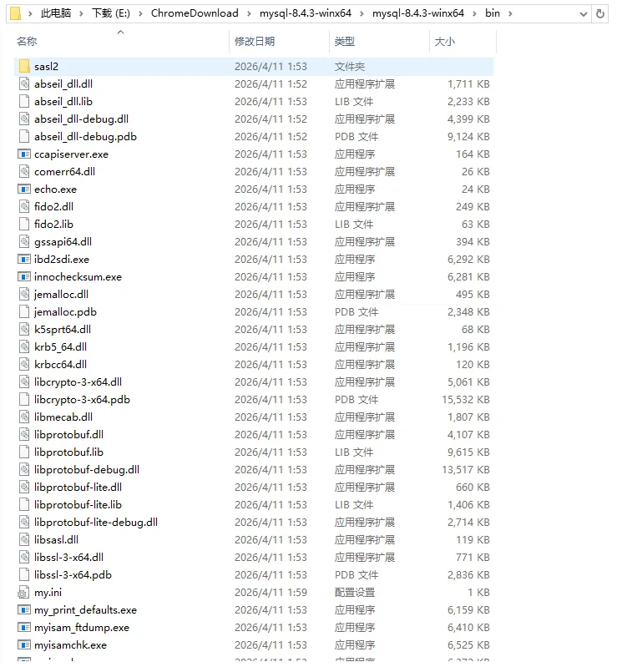This screenshot has height=672, width=617.
Task: Sort files by 名称 column
Action: tap(27, 42)
